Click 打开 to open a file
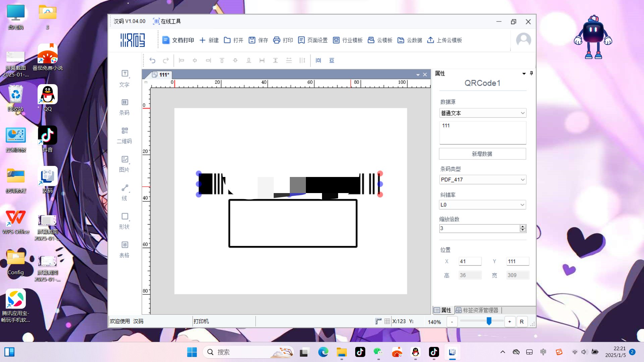This screenshot has width=644, height=362. coord(233,40)
